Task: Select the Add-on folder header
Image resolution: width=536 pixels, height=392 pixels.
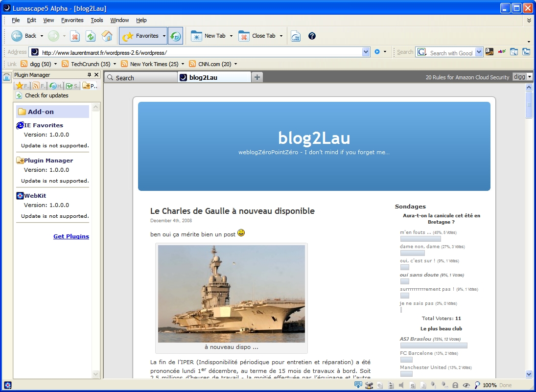Action: 53,112
